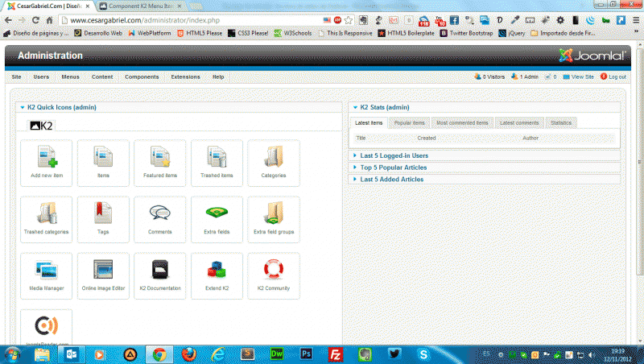644x364 pixels.
Task: Open the K2 Documentation icon
Action: pyautogui.click(x=159, y=275)
